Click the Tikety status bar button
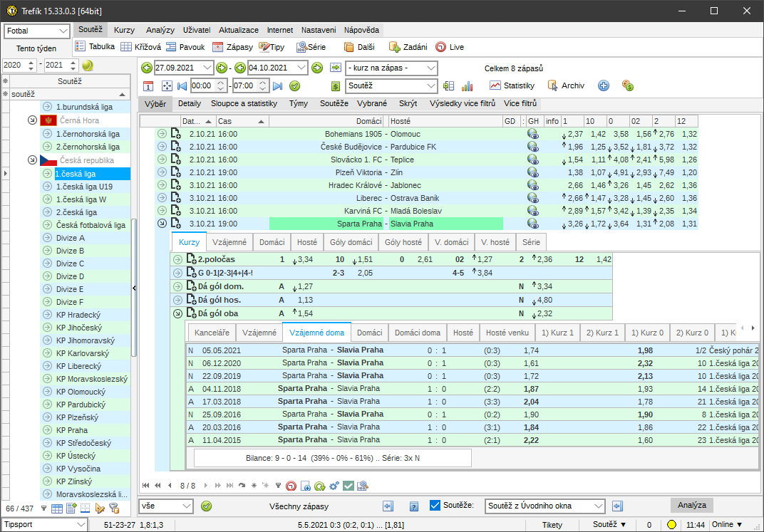Image resolution: width=764 pixels, height=532 pixels. click(552, 525)
